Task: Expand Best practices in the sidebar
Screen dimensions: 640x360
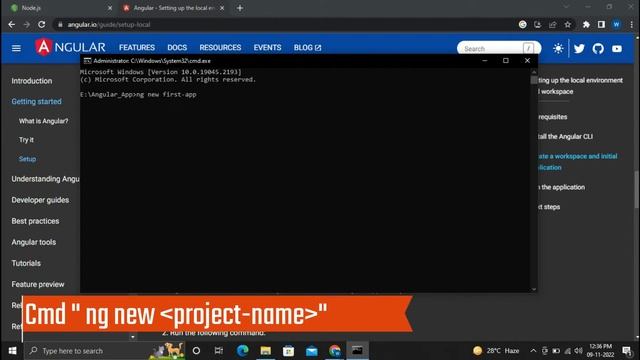Action: [x=35, y=221]
